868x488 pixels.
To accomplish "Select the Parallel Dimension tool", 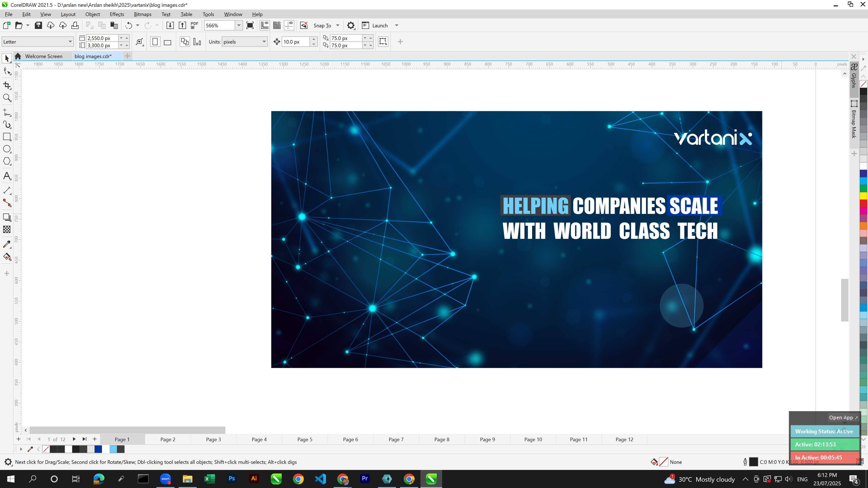I will click(7, 190).
